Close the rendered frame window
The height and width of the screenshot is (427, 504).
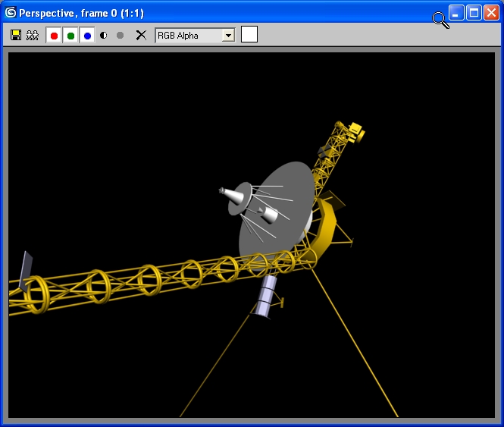click(491, 13)
